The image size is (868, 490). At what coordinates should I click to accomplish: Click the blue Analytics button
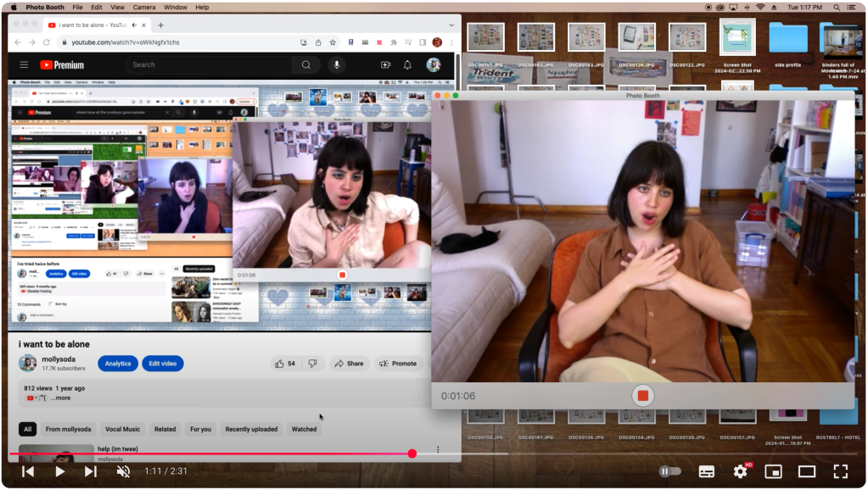pyautogui.click(x=118, y=364)
